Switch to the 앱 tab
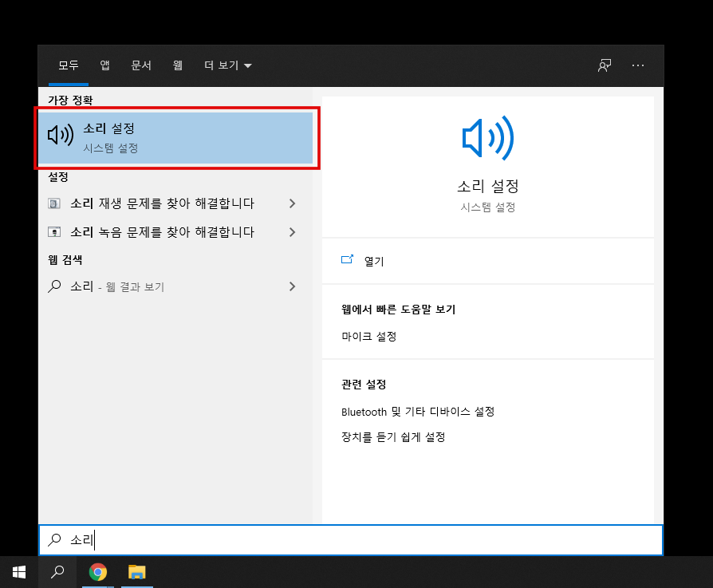Image resolution: width=713 pixels, height=588 pixels. point(104,65)
